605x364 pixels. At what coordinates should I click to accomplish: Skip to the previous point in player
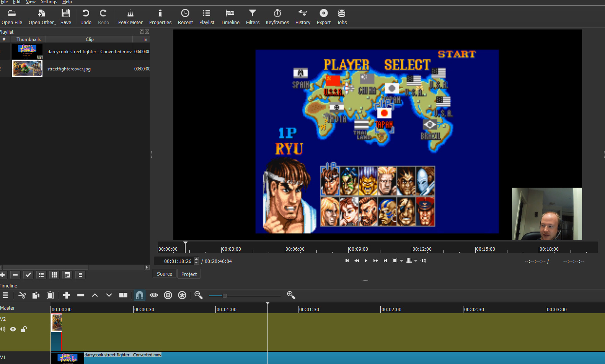(347, 261)
